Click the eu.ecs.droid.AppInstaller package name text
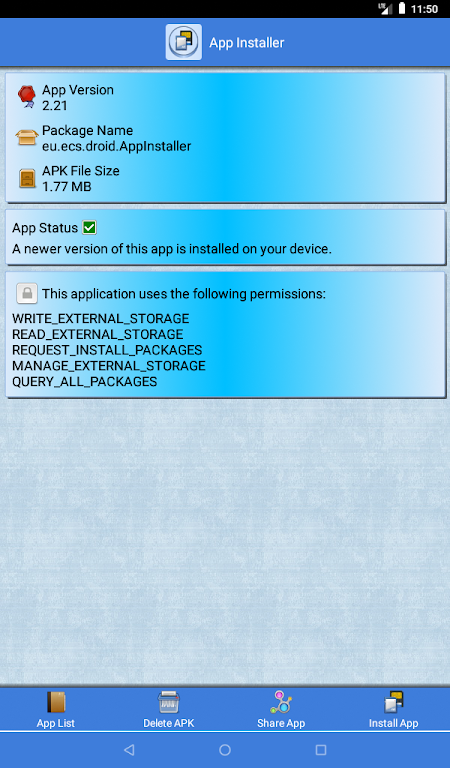This screenshot has width=450, height=768. tap(117, 146)
